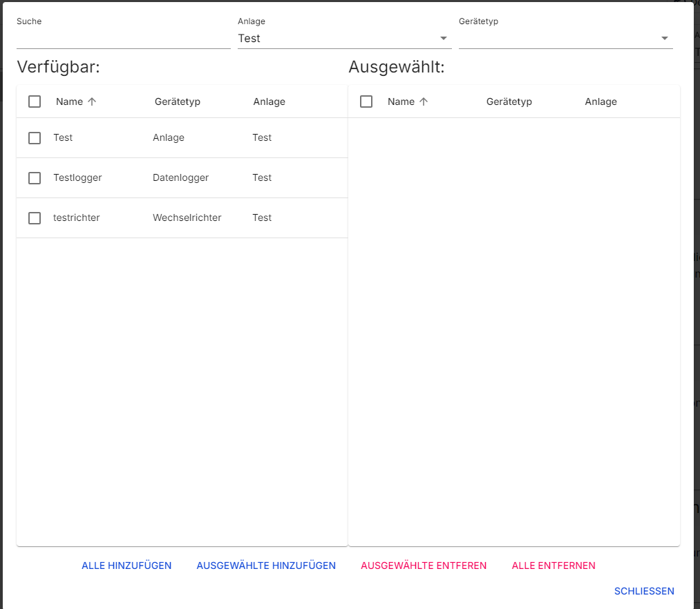This screenshot has height=609, width=700.
Task: Click AUSGEWÄHLTE ENTFEREN button
Action: (424, 565)
